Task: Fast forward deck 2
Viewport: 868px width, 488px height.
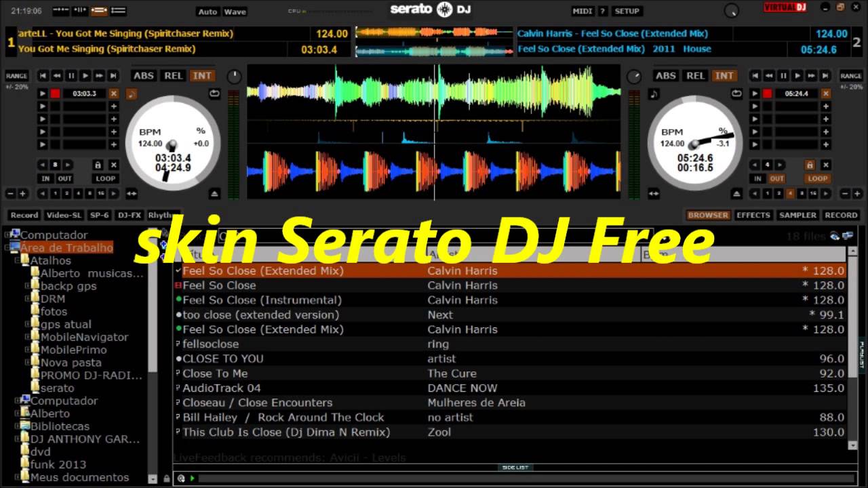Action: (812, 76)
